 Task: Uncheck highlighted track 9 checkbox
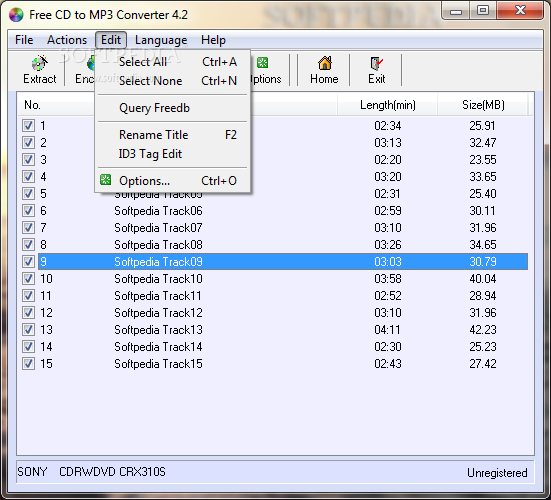click(x=28, y=262)
